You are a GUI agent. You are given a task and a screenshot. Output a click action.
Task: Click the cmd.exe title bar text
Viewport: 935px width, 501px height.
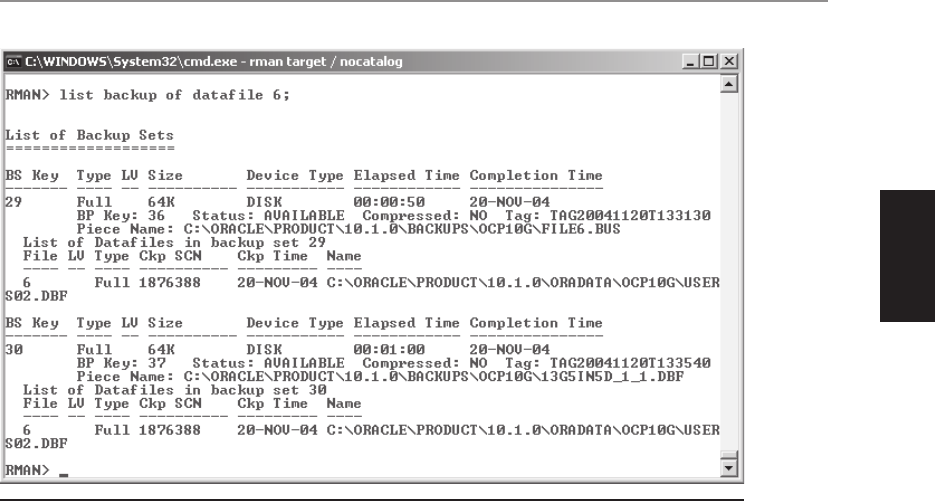tap(213, 61)
